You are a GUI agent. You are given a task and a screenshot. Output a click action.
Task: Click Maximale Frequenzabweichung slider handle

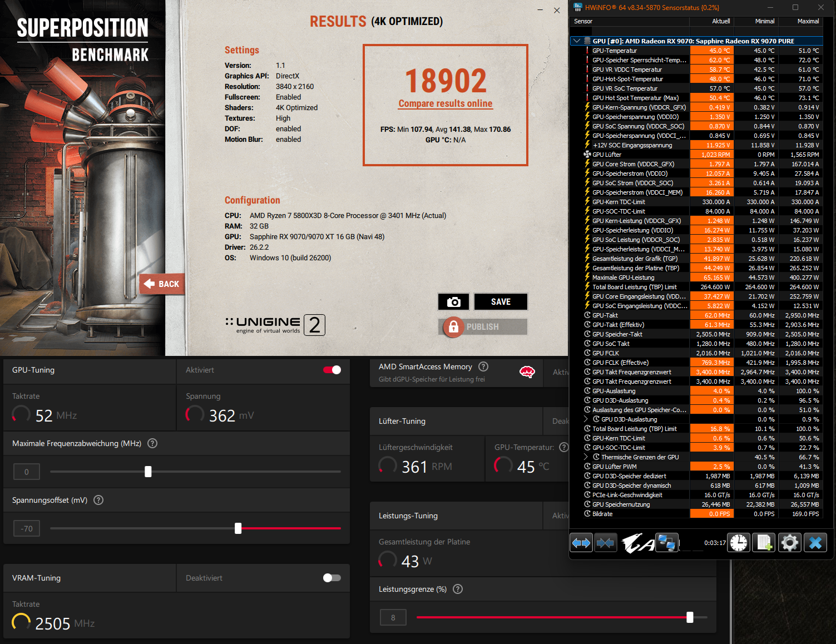click(x=148, y=472)
